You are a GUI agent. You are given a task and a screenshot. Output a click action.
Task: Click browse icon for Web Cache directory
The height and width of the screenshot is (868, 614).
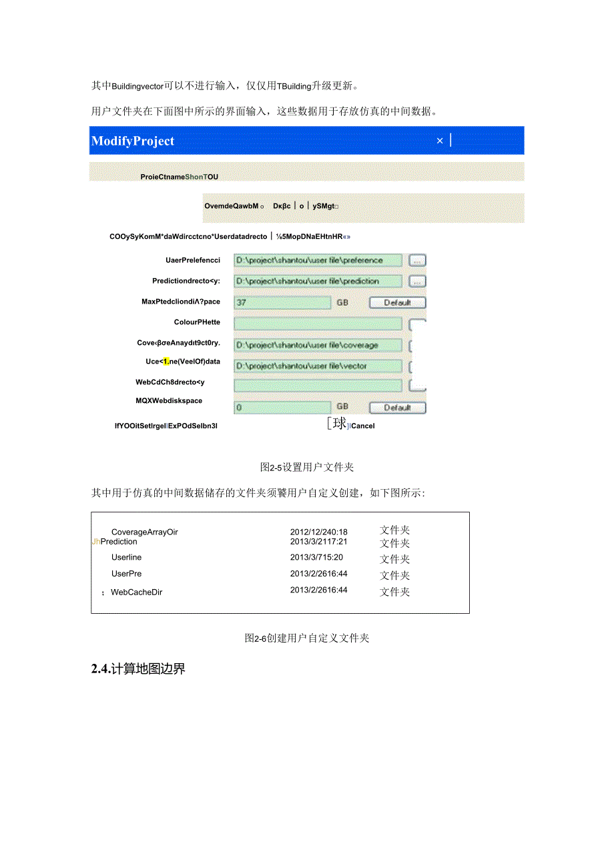pyautogui.click(x=416, y=386)
